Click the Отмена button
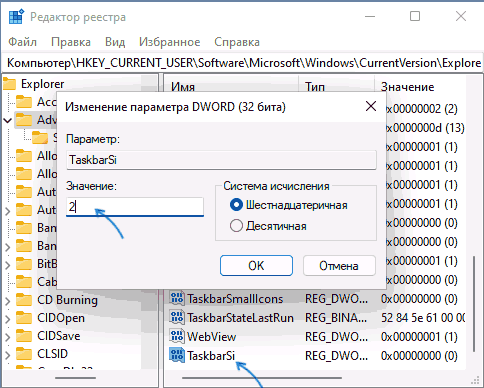The image size is (484, 388). pyautogui.click(x=339, y=266)
